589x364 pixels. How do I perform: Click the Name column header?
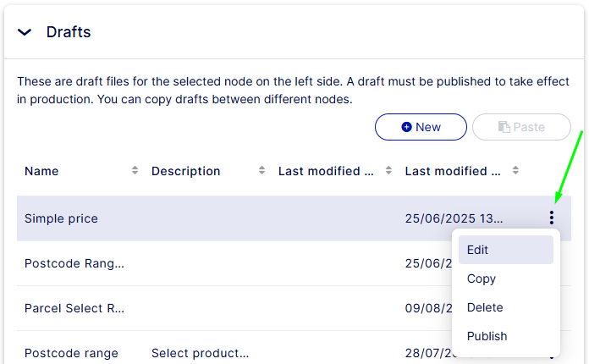41,171
